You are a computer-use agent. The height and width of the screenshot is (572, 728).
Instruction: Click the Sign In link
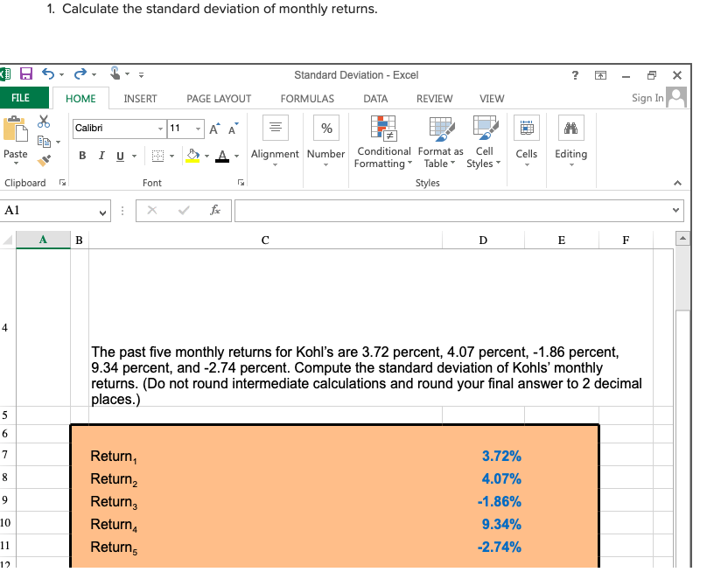point(647,98)
